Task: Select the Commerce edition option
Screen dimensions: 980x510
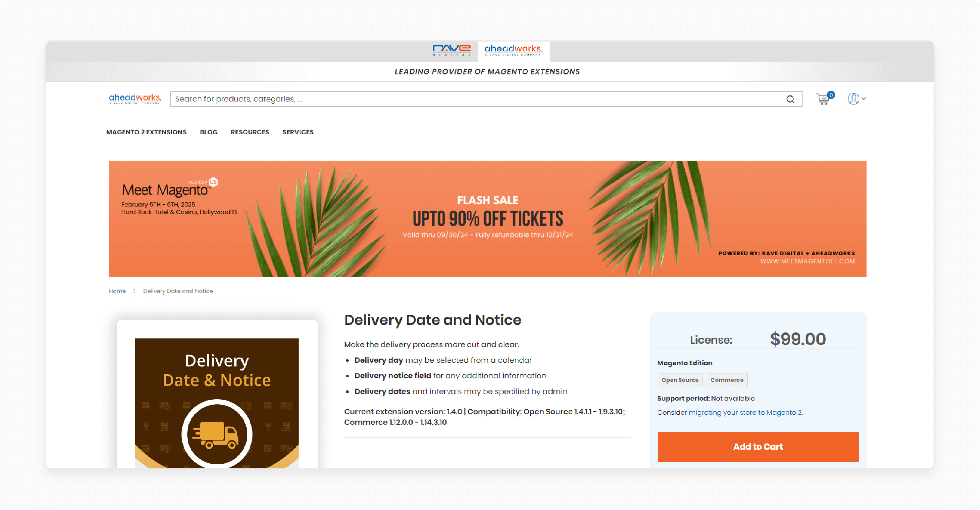Action: point(727,380)
